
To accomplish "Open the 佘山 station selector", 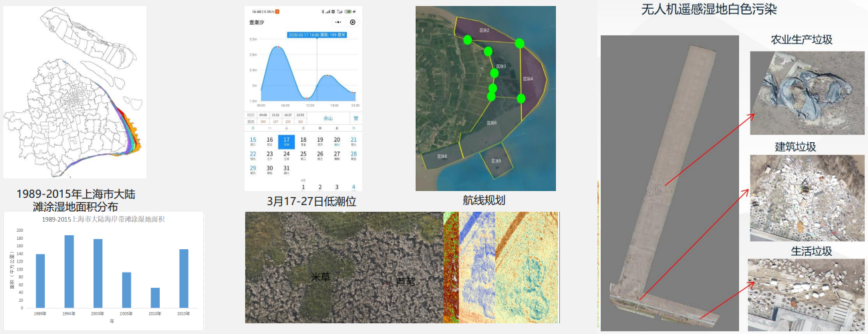I will pos(328,118).
